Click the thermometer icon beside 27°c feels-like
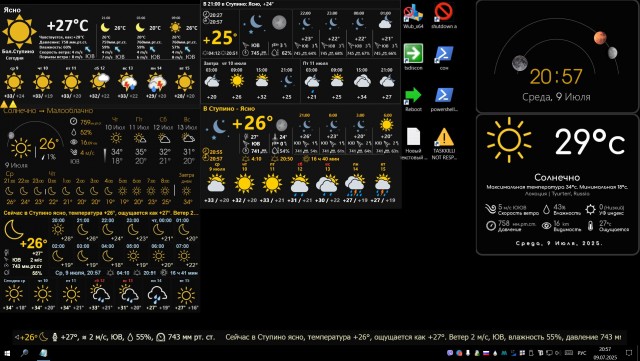The image size is (640, 361). (590, 225)
